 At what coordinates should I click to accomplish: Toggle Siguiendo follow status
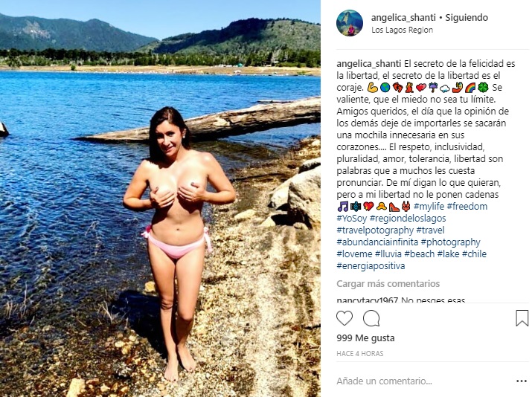tap(467, 18)
